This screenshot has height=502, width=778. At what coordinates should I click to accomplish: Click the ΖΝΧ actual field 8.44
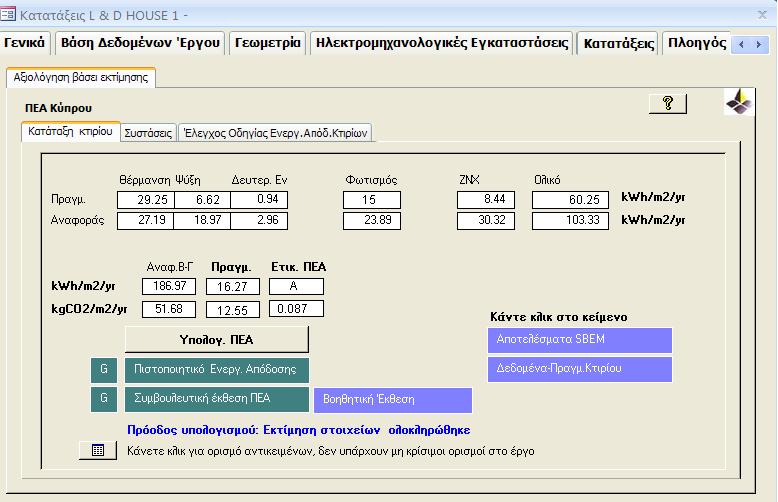486,199
